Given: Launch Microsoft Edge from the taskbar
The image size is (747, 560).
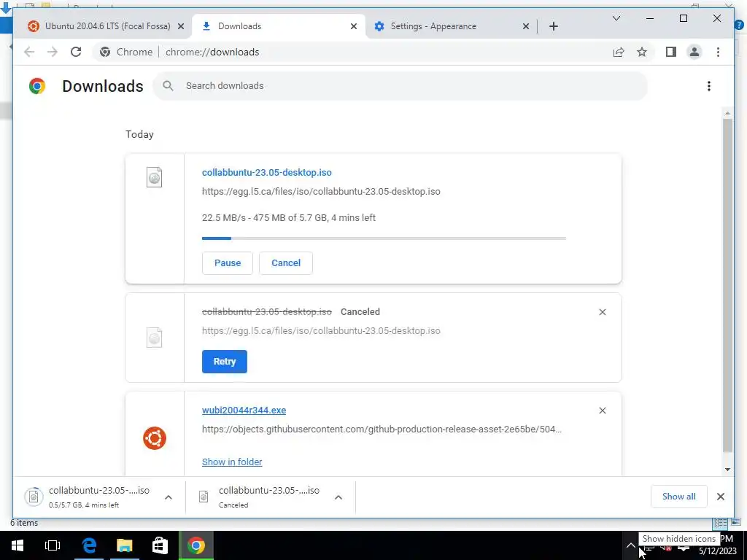Looking at the screenshot, I should tap(88, 545).
